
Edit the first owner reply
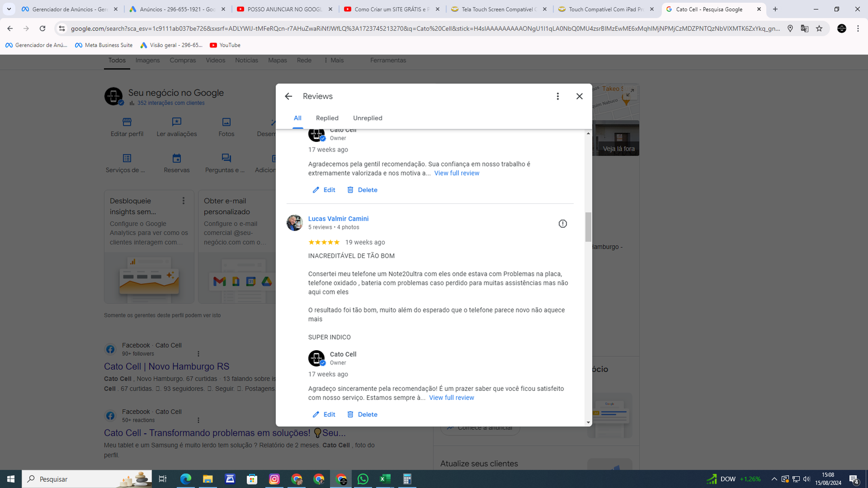pyautogui.click(x=324, y=190)
